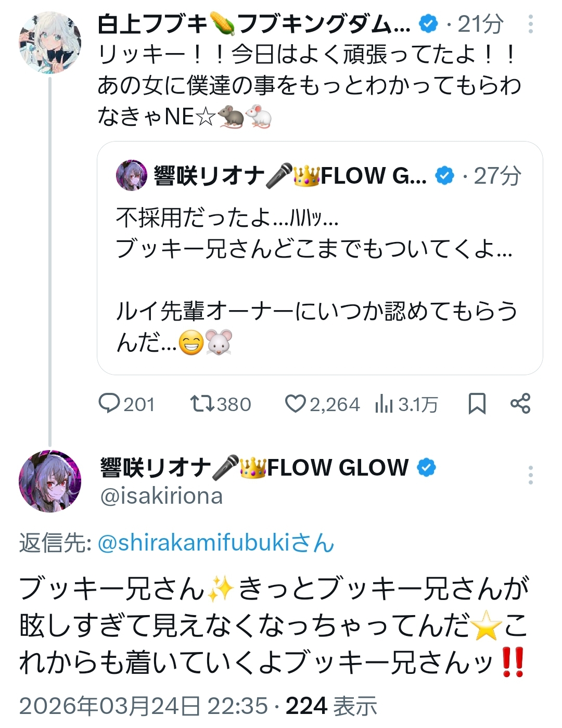
Task: Open more options on 響咲リオナ's reply
Action: 530,475
